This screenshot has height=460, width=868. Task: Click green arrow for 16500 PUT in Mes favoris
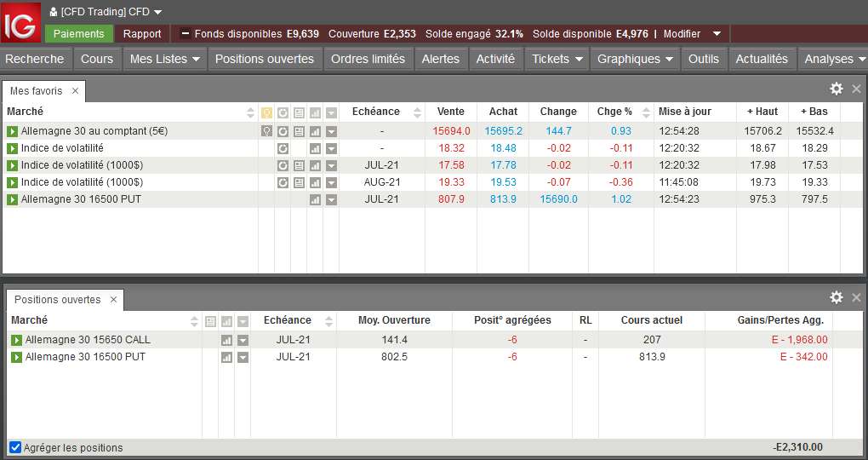coord(12,199)
